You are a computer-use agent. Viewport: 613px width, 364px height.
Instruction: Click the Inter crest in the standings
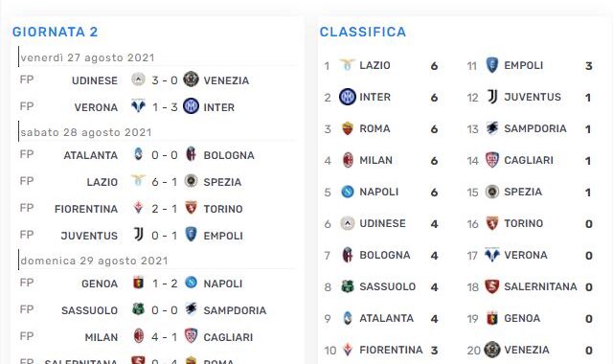click(x=347, y=97)
